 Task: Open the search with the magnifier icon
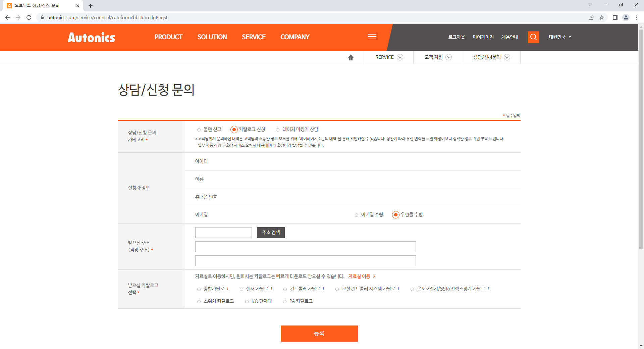(x=533, y=37)
